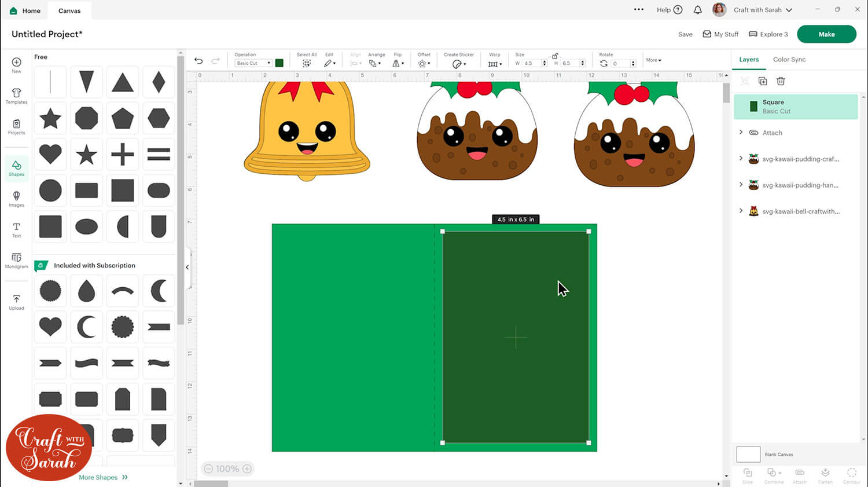Expand the Attach layer group

(741, 133)
